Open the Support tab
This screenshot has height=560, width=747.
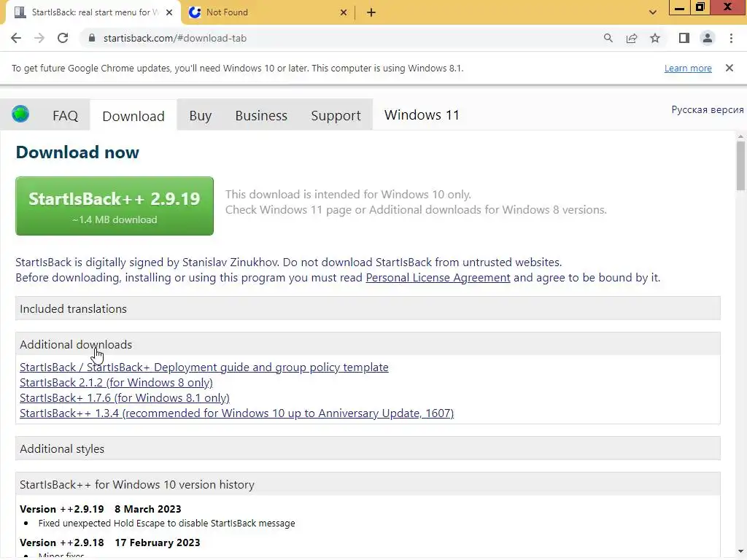336,115
